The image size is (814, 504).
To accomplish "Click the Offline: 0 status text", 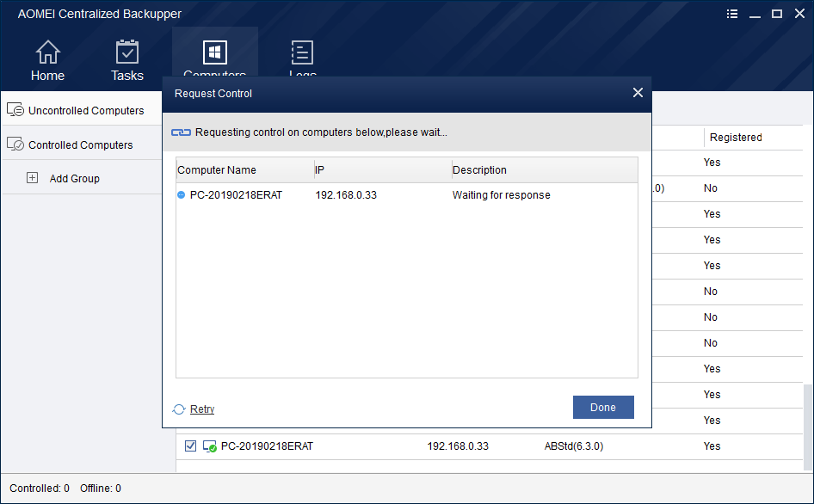I will click(100, 489).
